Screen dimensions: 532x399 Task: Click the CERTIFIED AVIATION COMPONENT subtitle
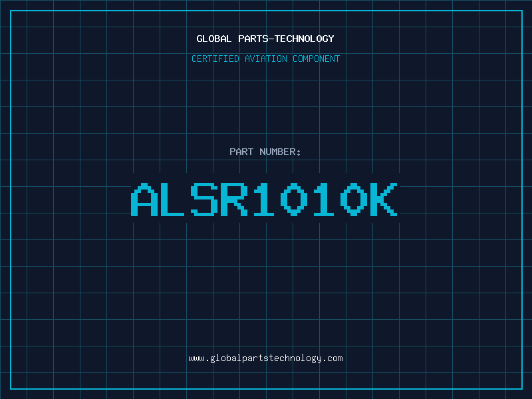click(x=265, y=59)
